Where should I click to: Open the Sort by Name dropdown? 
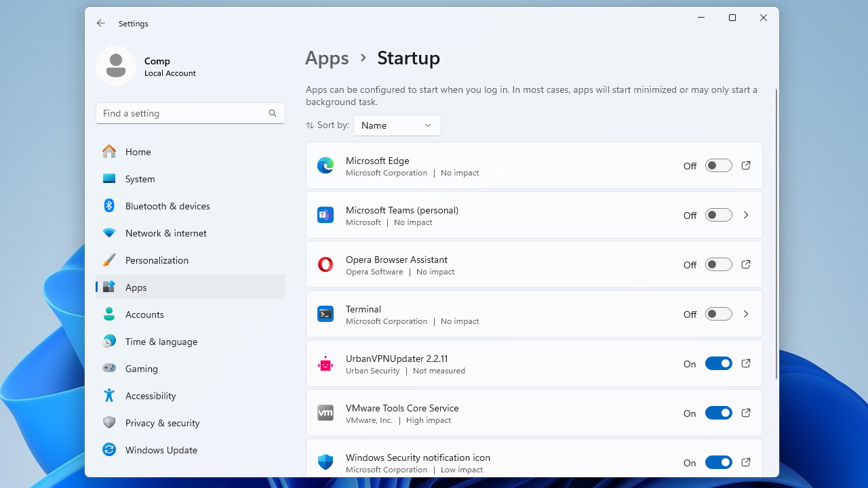(397, 125)
